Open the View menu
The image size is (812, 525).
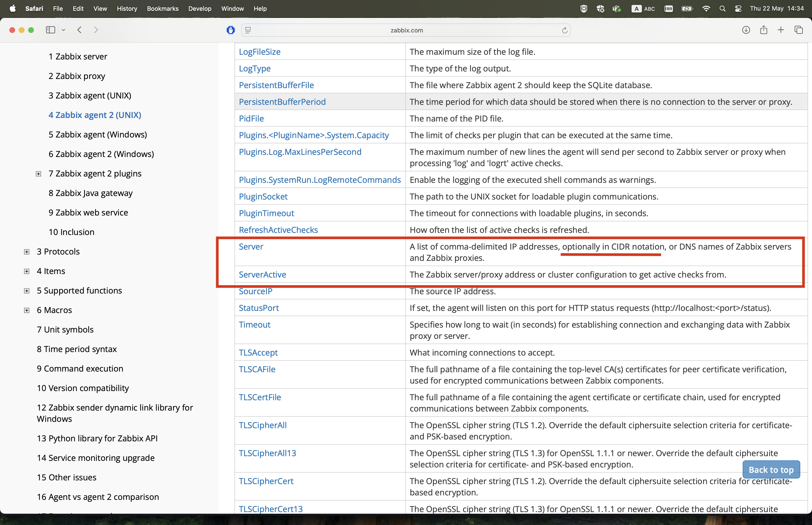[100, 8]
